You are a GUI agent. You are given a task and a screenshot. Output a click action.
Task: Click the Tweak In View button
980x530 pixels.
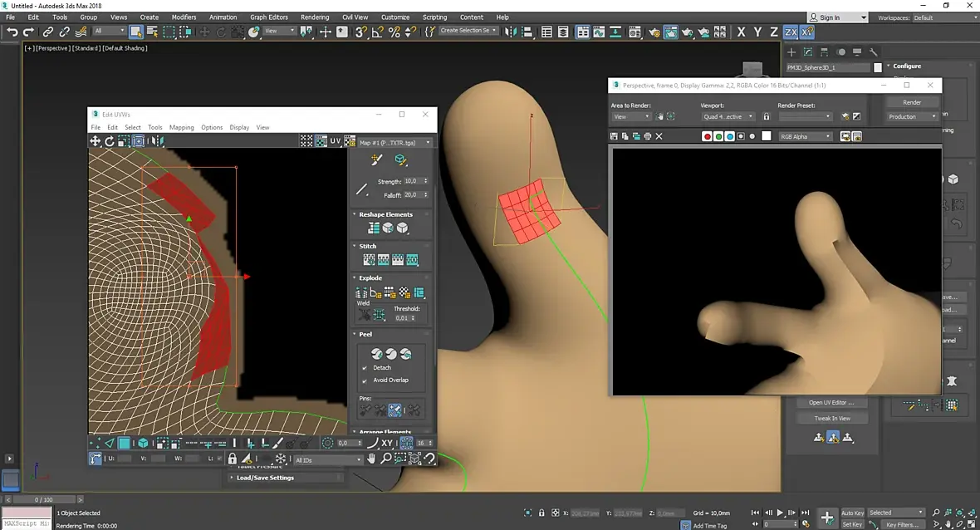point(831,418)
